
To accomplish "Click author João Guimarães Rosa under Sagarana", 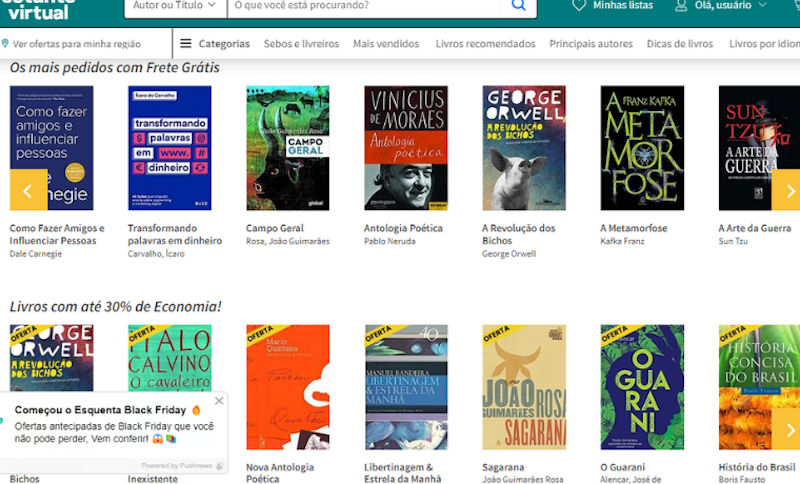I will (x=523, y=479).
